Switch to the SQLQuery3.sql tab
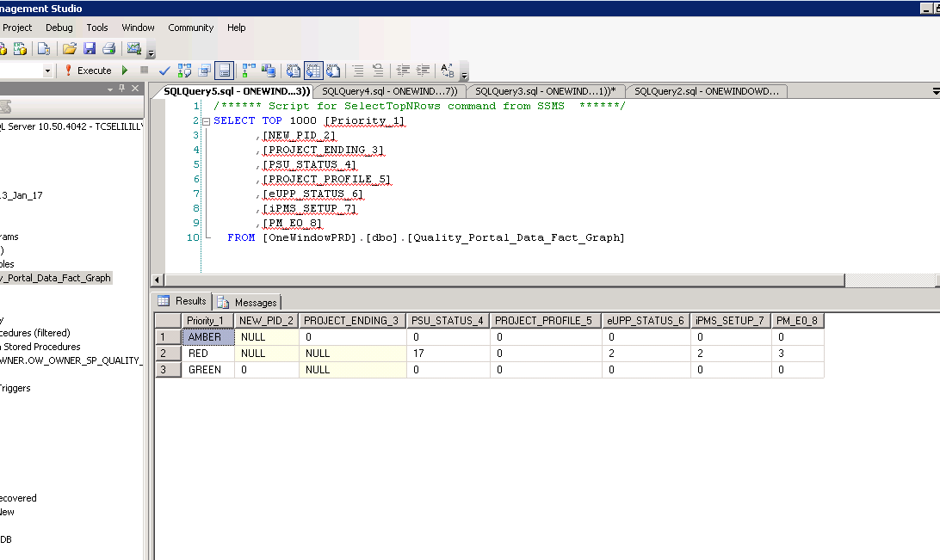 point(546,91)
